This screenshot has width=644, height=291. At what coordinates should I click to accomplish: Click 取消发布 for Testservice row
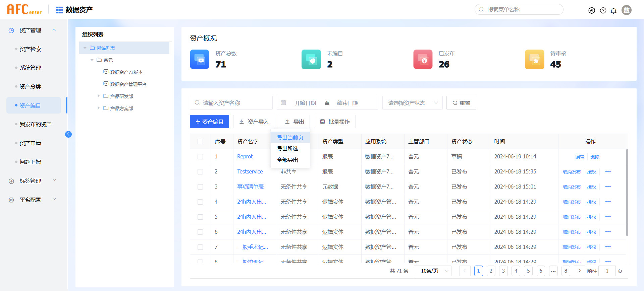pyautogui.click(x=572, y=172)
